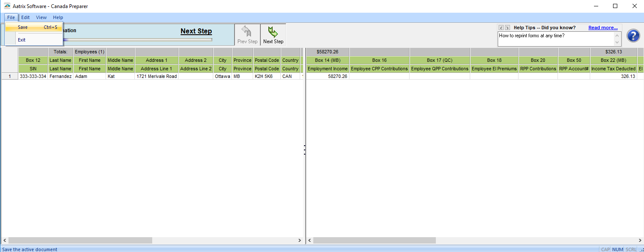Click the underlined Next Step heading
The image size is (644, 252).
coord(196,31)
